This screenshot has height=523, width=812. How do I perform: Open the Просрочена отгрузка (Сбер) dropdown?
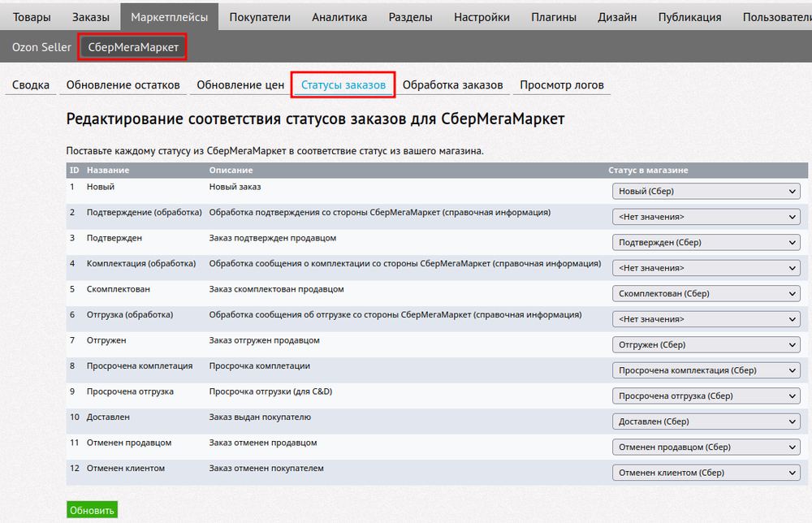click(706, 396)
